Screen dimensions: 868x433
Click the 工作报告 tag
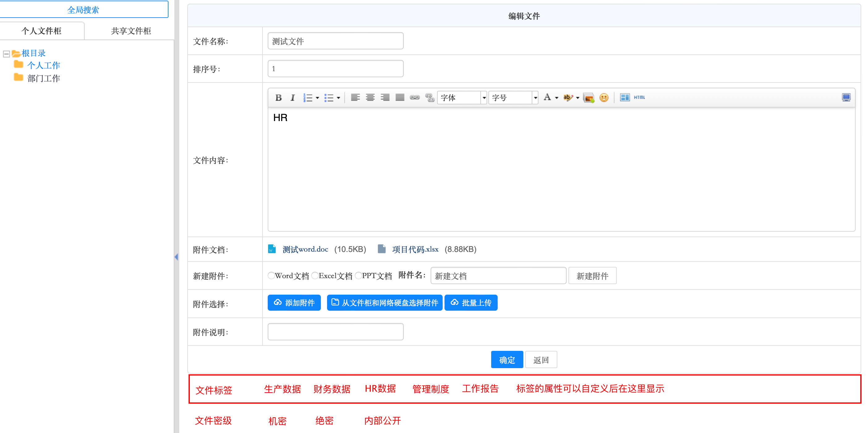click(480, 389)
